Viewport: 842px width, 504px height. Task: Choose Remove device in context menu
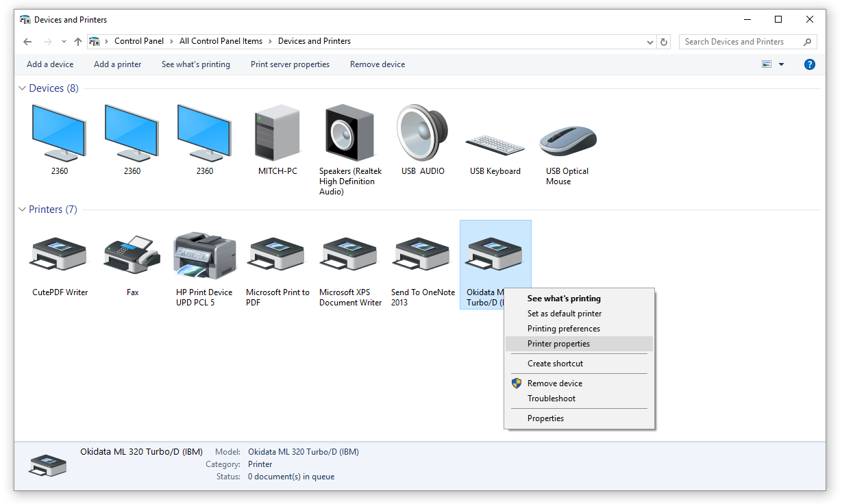point(579,383)
